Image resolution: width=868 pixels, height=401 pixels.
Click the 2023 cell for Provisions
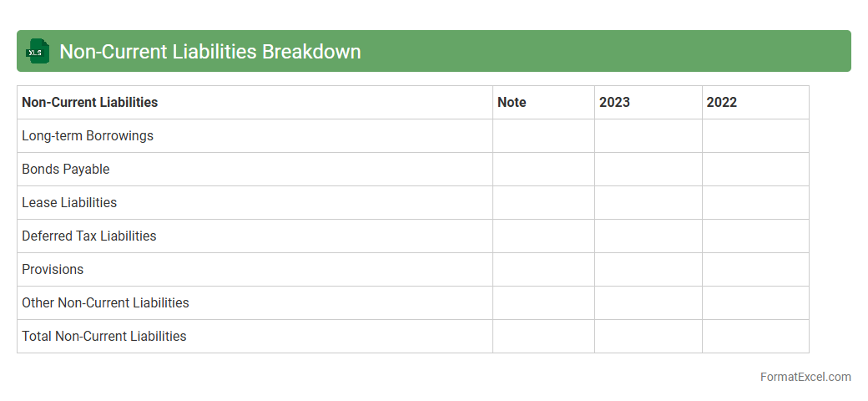[648, 270]
